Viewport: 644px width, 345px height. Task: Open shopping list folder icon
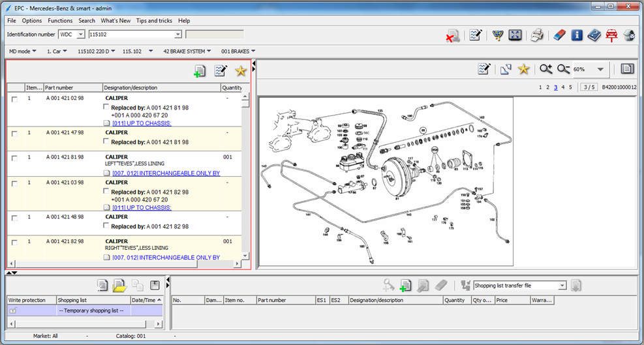(119, 284)
